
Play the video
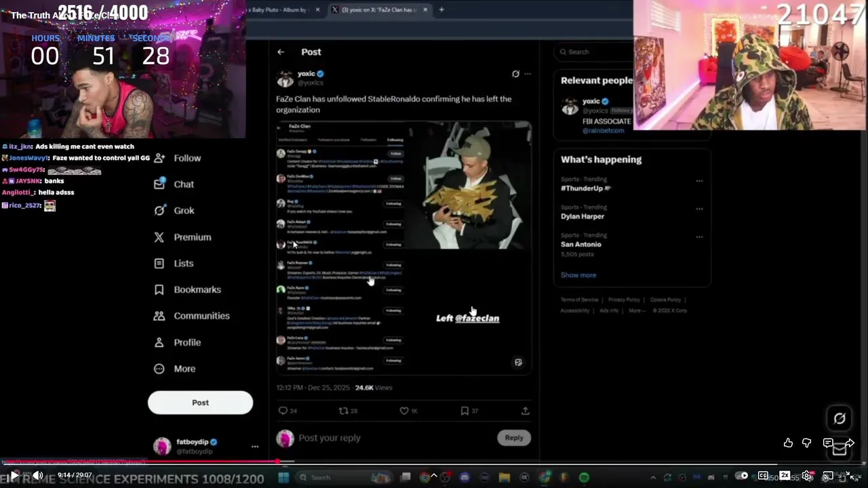[14, 476]
